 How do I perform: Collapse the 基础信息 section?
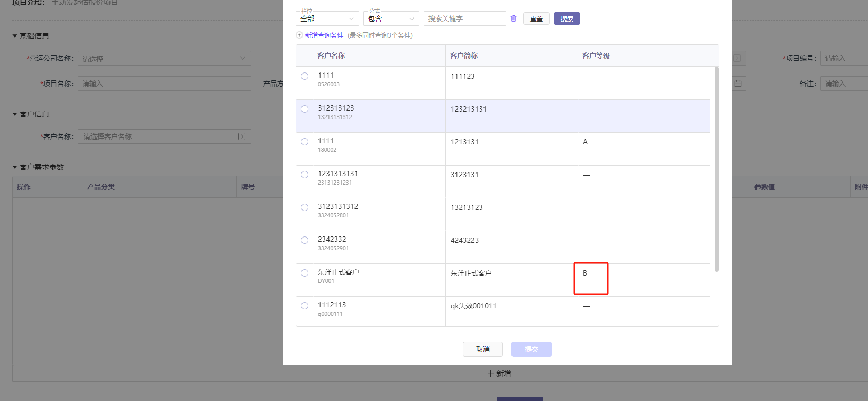pyautogui.click(x=15, y=36)
